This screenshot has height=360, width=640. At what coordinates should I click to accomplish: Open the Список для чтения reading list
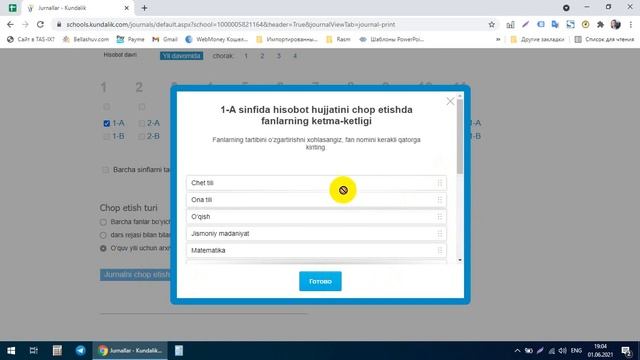tap(604, 39)
